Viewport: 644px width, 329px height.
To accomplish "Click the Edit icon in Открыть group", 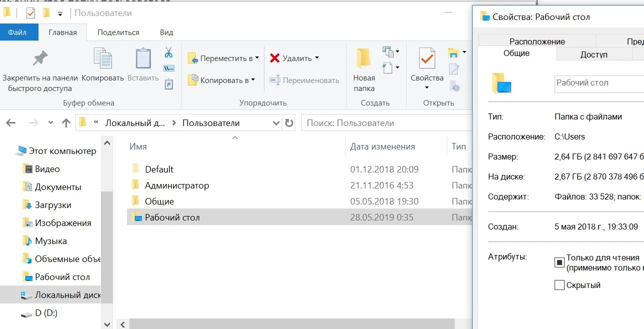I will 454,69.
